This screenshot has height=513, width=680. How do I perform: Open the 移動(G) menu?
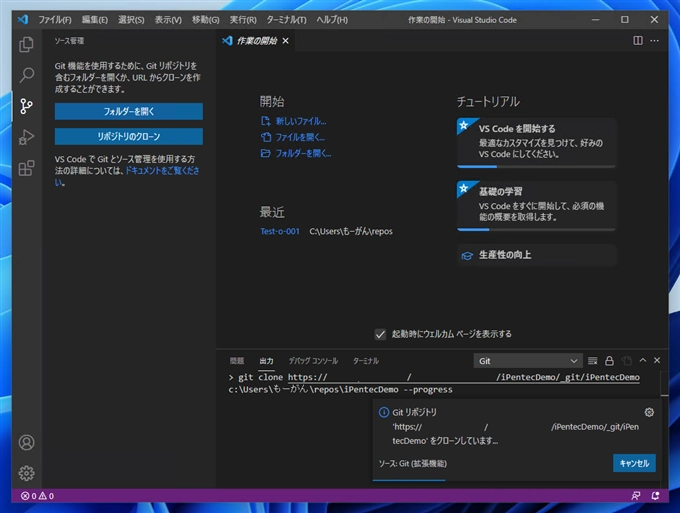[206, 20]
